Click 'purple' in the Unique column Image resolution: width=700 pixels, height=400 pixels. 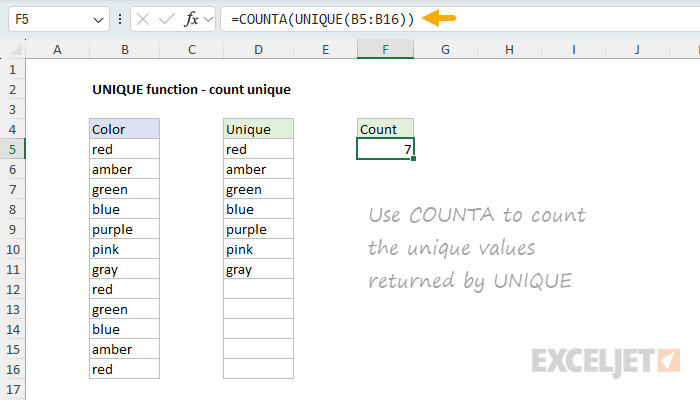click(x=258, y=229)
